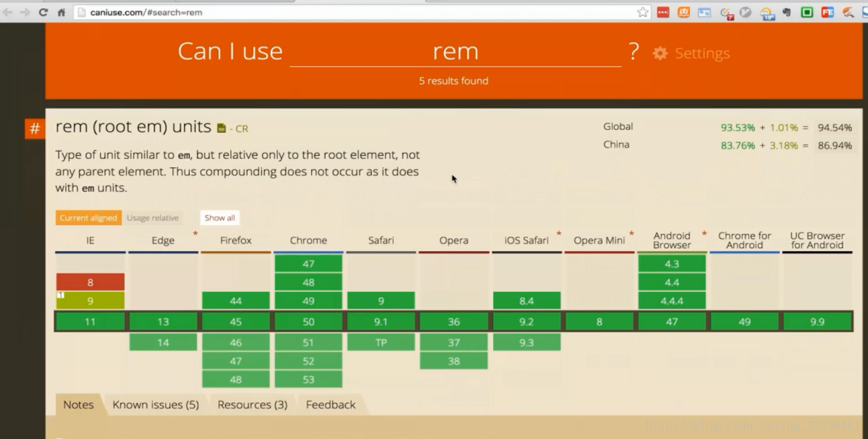Click the Safari 9.1 cell
The image size is (868, 439).
click(x=381, y=322)
